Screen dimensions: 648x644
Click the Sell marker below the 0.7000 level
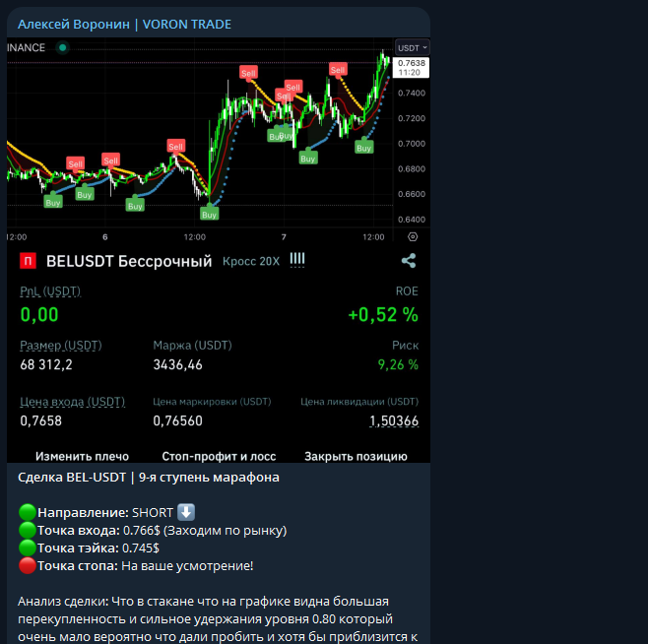[175, 147]
